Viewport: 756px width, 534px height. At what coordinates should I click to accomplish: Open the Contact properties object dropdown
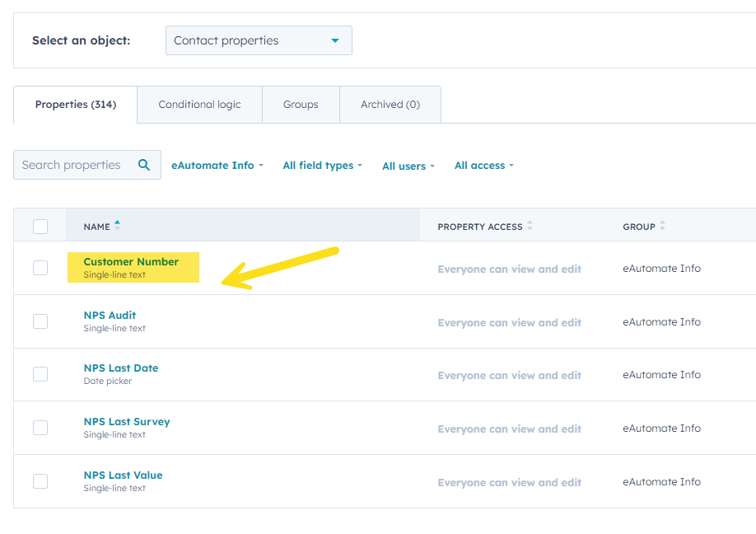[259, 40]
